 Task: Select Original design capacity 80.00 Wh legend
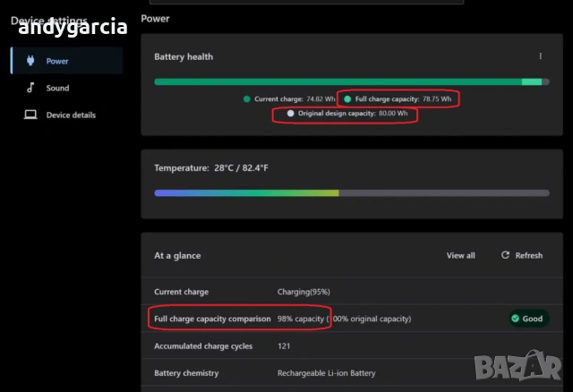[x=347, y=114]
